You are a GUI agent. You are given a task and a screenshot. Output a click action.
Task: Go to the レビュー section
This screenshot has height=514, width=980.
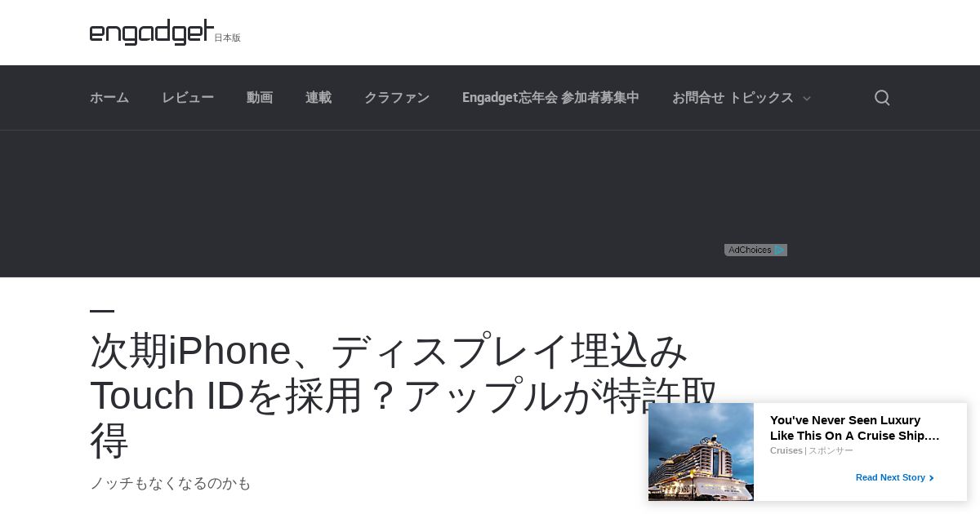pyautogui.click(x=188, y=98)
